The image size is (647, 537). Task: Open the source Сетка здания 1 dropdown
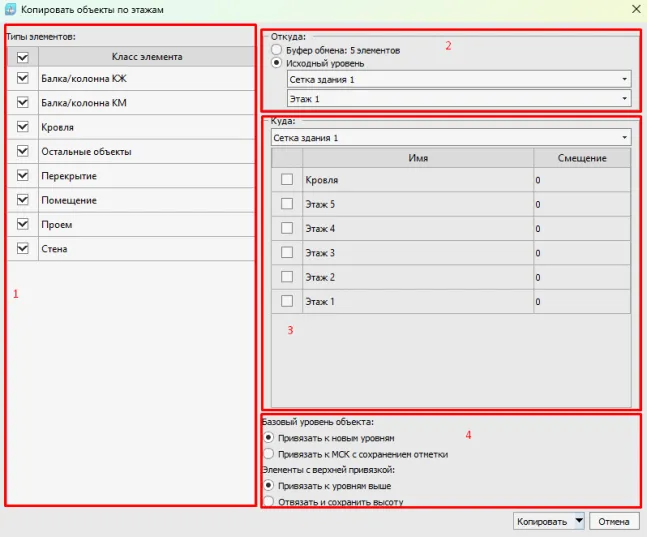[458, 79]
